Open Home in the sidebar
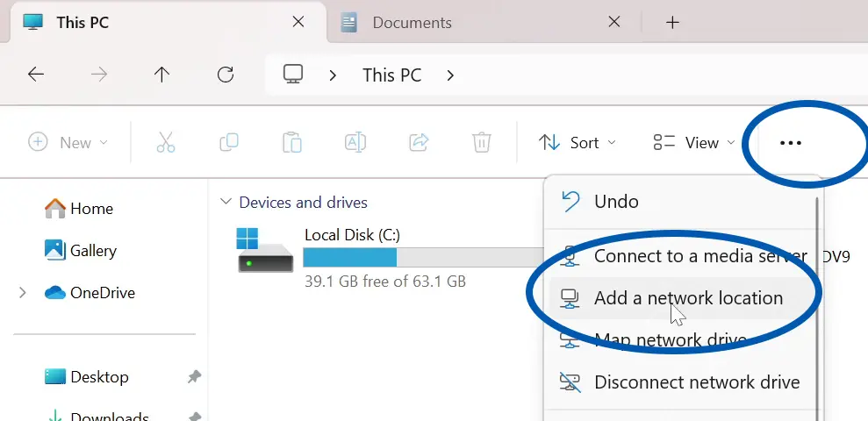 click(92, 209)
